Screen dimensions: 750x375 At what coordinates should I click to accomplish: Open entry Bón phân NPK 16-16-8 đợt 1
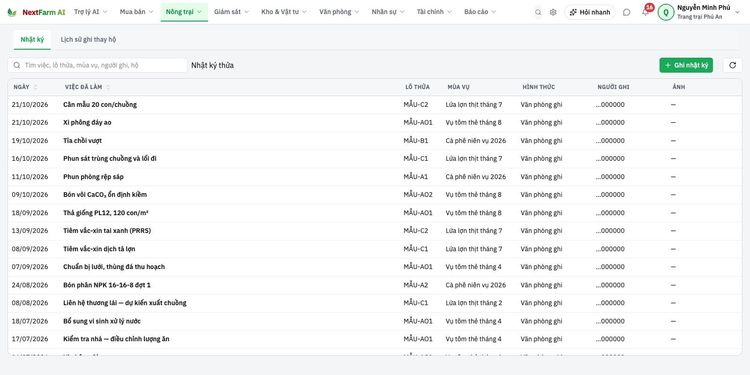tap(107, 285)
